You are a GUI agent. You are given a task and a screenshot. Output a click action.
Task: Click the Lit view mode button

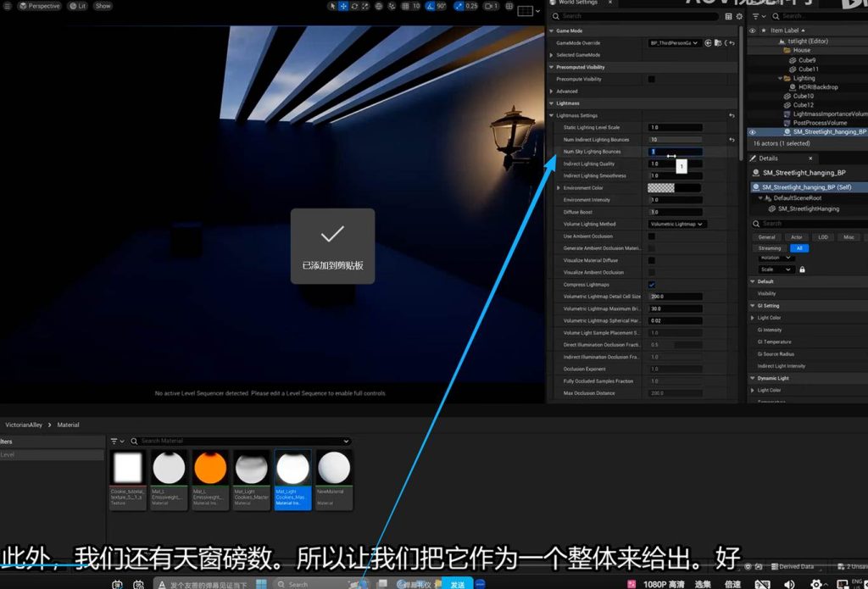78,6
